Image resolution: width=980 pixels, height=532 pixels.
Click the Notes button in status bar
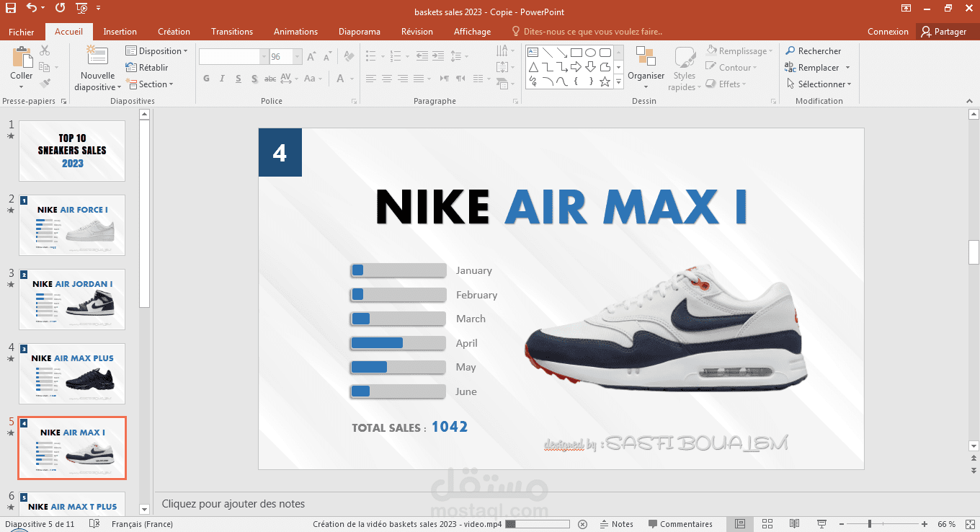tap(616, 524)
